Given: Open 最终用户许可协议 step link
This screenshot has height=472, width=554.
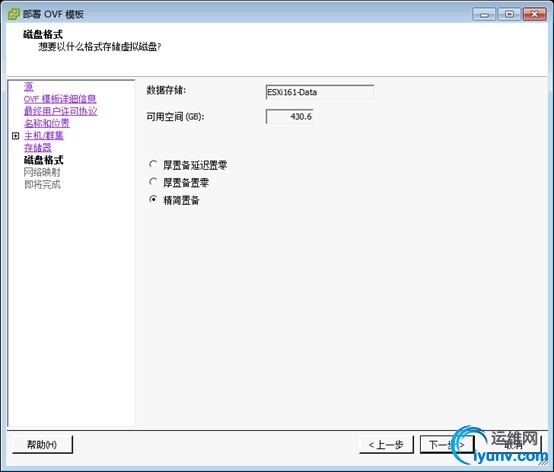Looking at the screenshot, I should [x=60, y=111].
